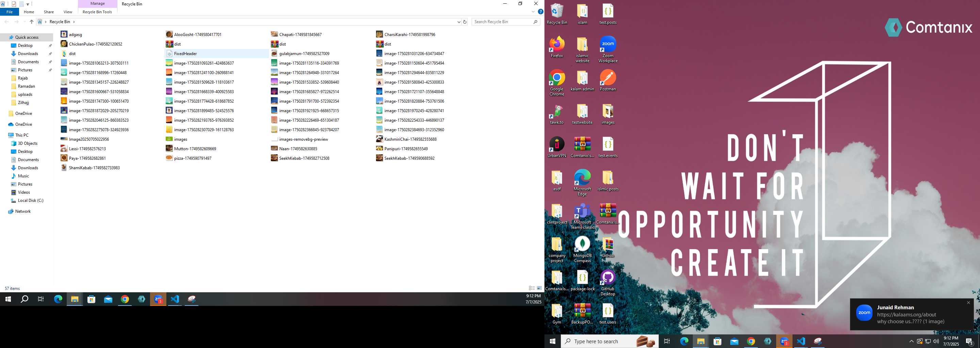Screen dimensions: 980x348
Task: Open the Home ribbon tab
Action: [29, 12]
